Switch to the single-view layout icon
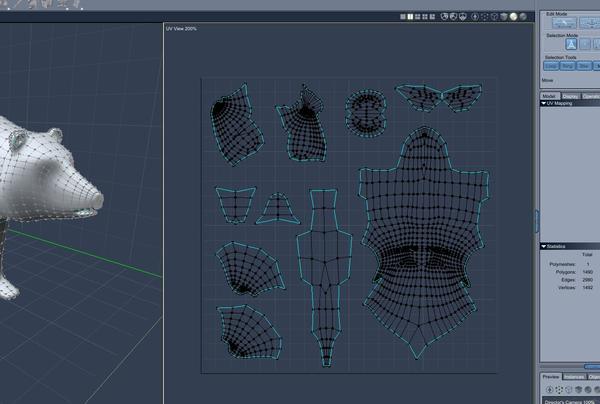 (x=403, y=17)
